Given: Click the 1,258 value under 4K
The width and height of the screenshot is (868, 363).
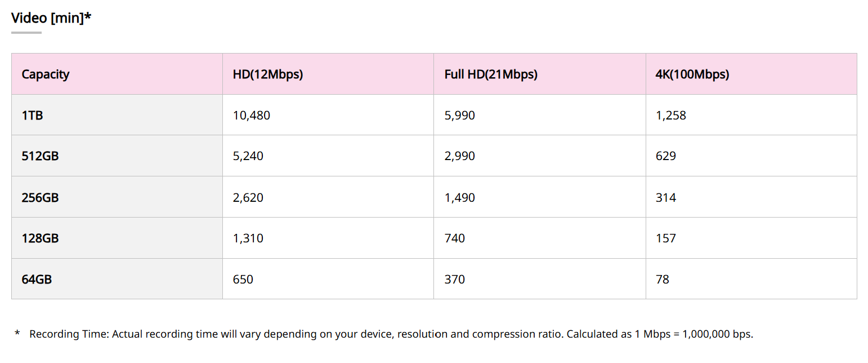Looking at the screenshot, I should coord(671,116).
